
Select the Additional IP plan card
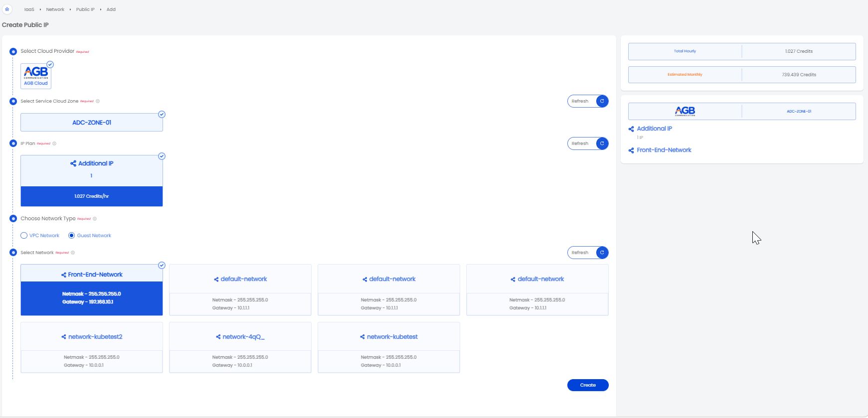[x=92, y=181]
